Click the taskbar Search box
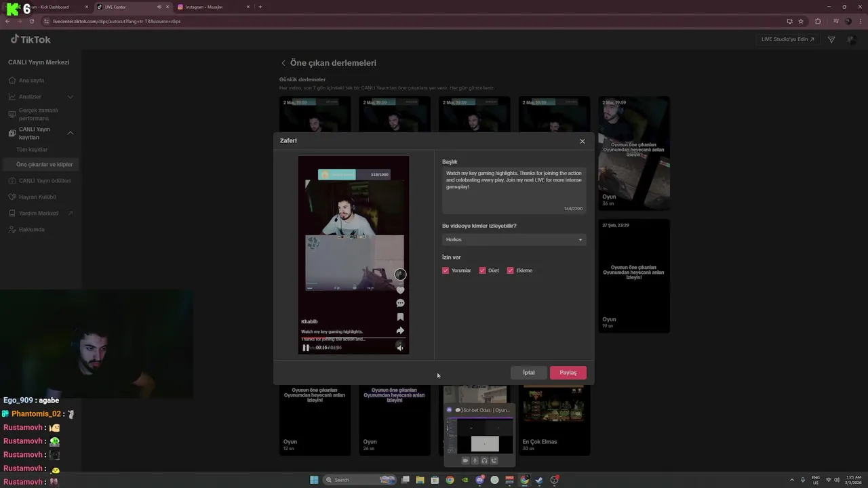Viewport: 868px width, 488px height. 361,480
